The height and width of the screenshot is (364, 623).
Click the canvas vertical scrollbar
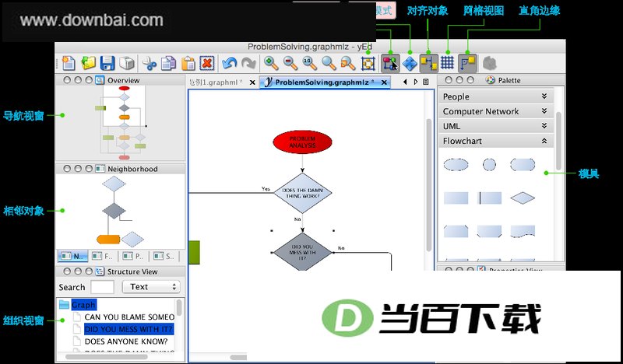pyautogui.click(x=429, y=184)
